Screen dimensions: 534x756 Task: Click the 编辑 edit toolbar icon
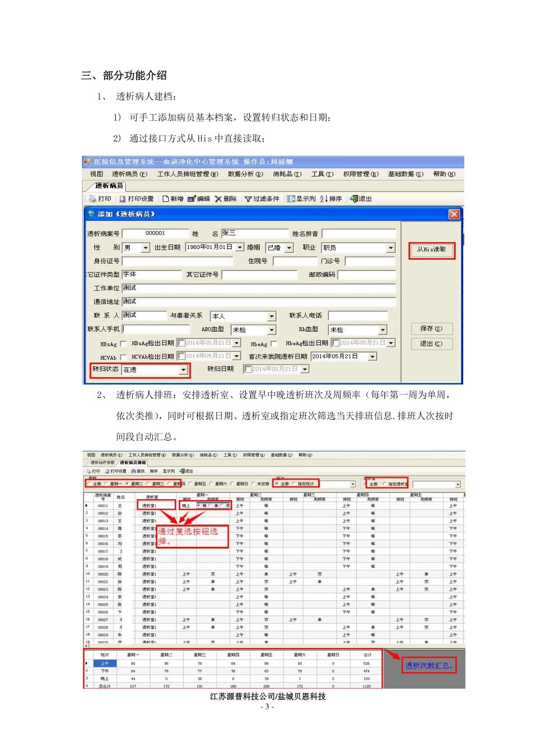199,199
